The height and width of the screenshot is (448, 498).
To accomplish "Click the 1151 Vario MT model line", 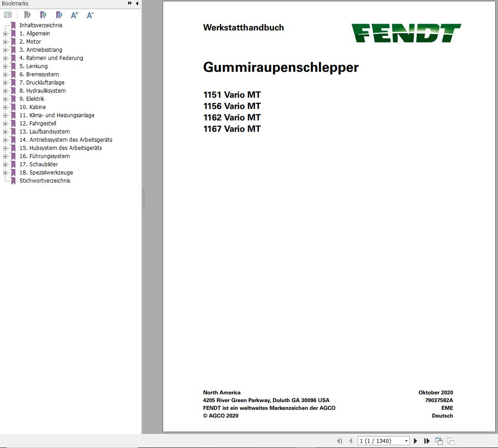I will 232,95.
